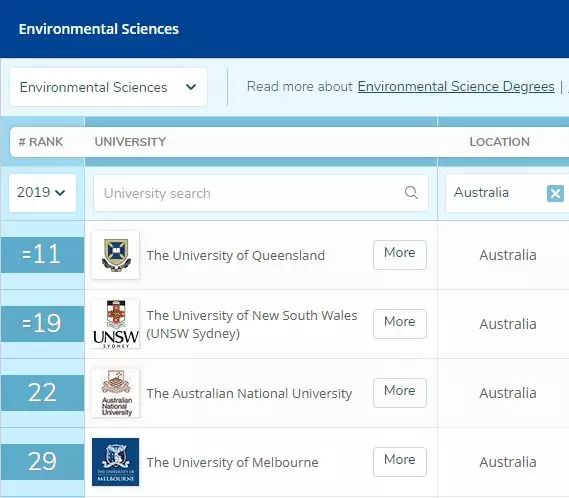This screenshot has height=498, width=569.
Task: Click More for University of Melbourne
Action: tap(400, 462)
